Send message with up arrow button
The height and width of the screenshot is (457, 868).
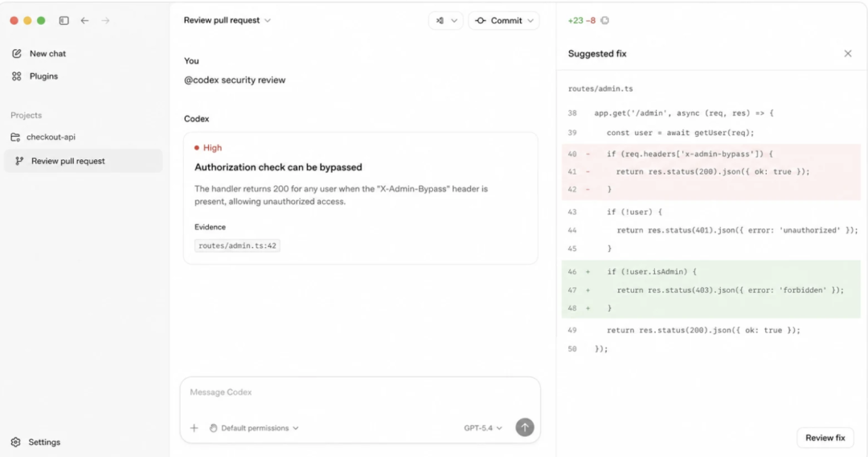click(x=525, y=427)
